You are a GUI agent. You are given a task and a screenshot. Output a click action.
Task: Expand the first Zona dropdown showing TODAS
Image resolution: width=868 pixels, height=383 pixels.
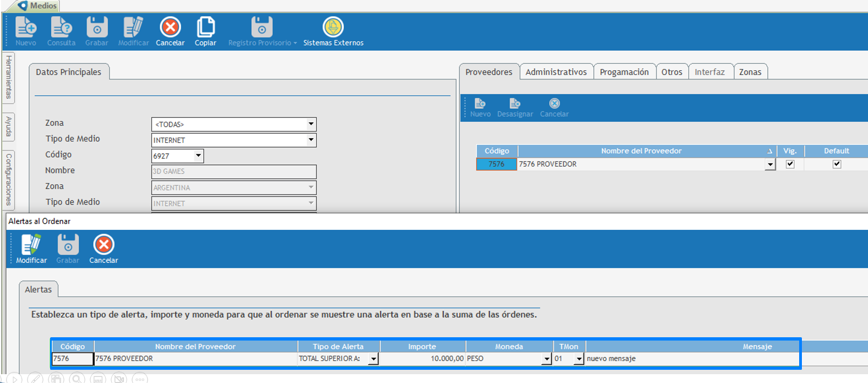pyautogui.click(x=311, y=125)
